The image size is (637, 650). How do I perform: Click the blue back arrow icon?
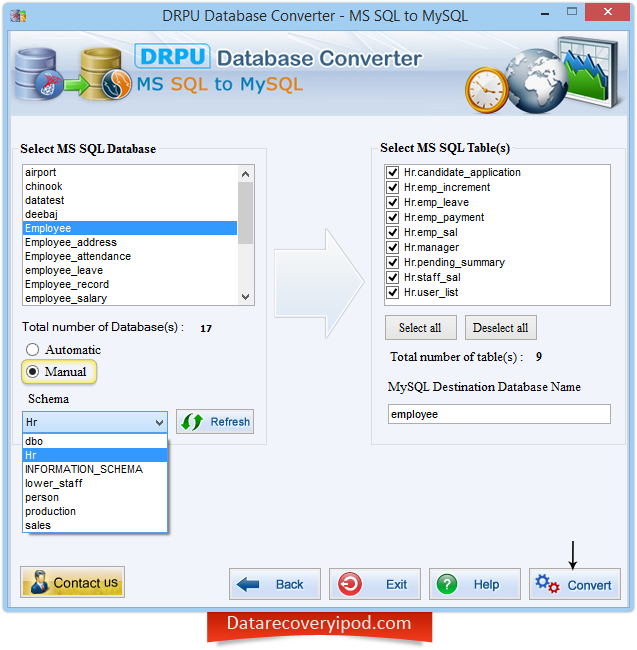(x=248, y=585)
